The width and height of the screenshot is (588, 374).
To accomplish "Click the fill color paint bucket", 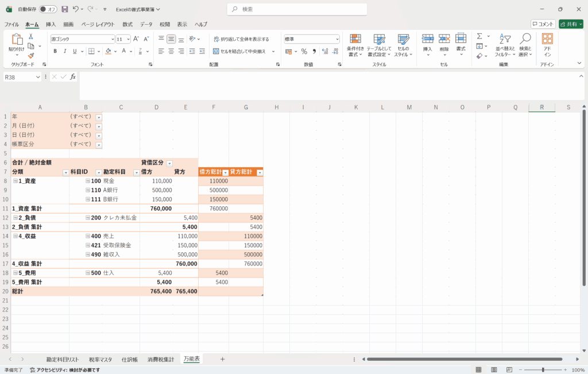I will (x=107, y=51).
